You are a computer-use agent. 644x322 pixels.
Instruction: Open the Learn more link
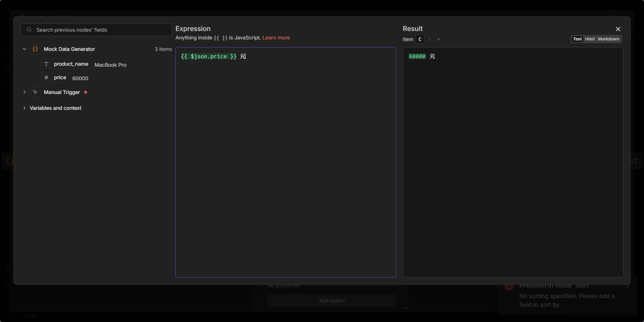(x=276, y=38)
